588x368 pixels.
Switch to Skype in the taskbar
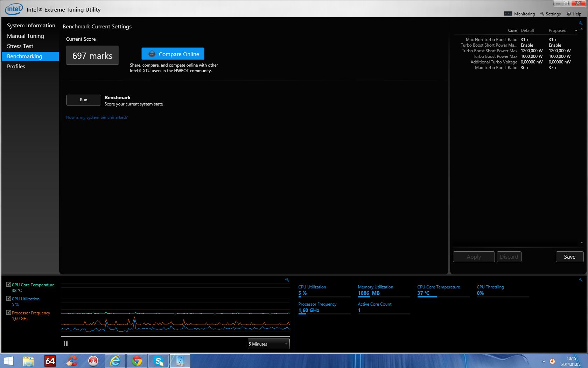(x=159, y=361)
